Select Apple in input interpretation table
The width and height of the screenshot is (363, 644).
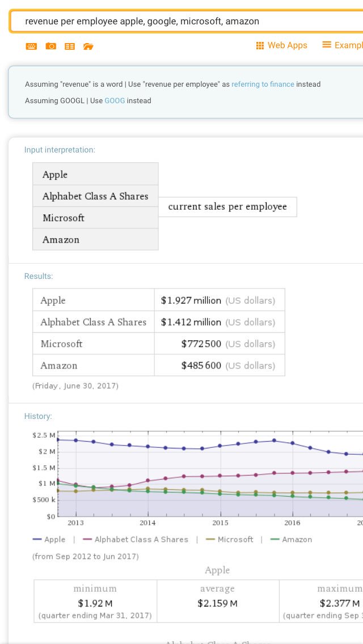tap(95, 174)
